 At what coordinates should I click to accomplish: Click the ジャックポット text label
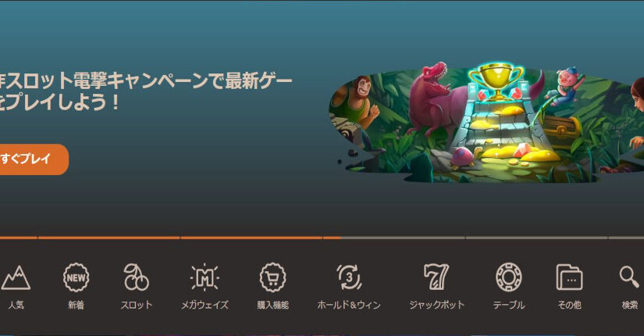[436, 305]
